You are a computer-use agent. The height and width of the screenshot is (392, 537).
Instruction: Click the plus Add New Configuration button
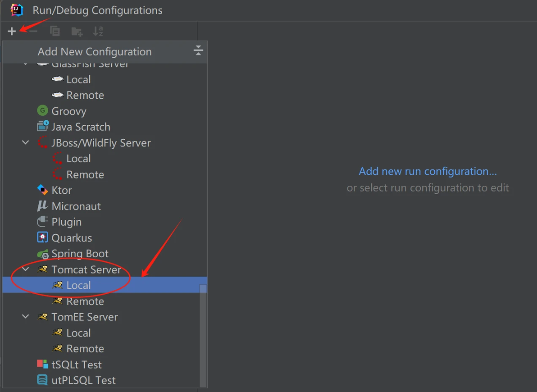pyautogui.click(x=12, y=31)
